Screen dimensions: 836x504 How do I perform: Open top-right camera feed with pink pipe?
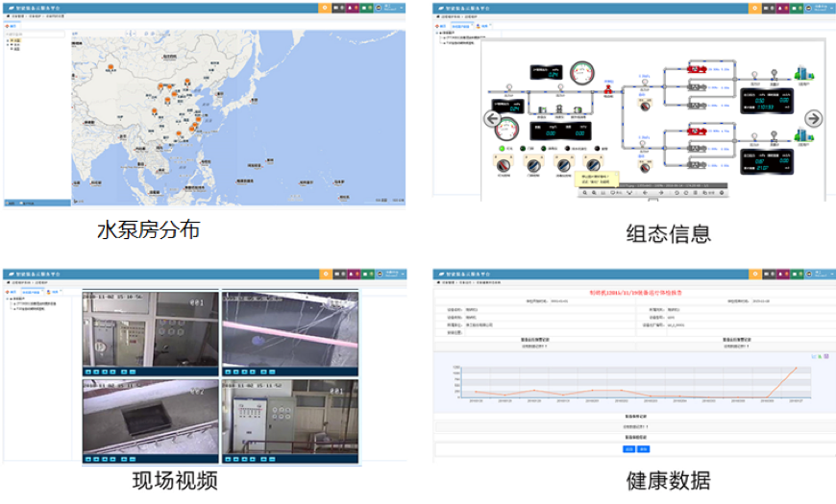(290, 328)
